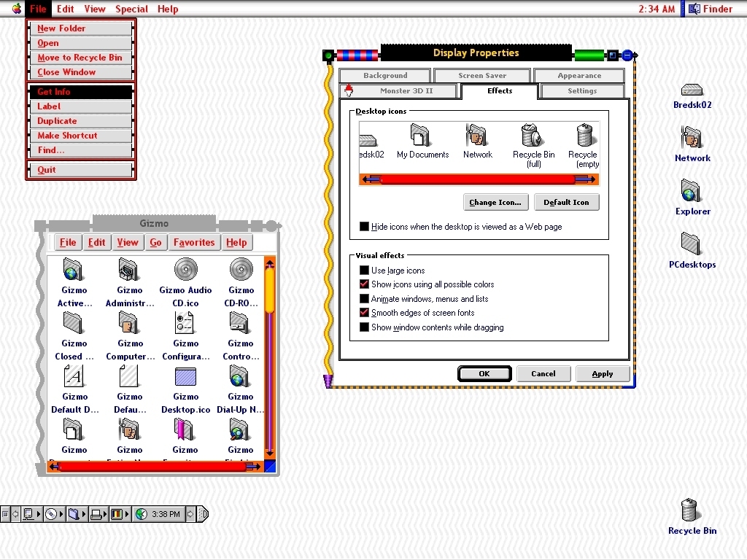The height and width of the screenshot is (560, 747).
Task: Click the printer icon on the taskbar
Action: pos(96,514)
